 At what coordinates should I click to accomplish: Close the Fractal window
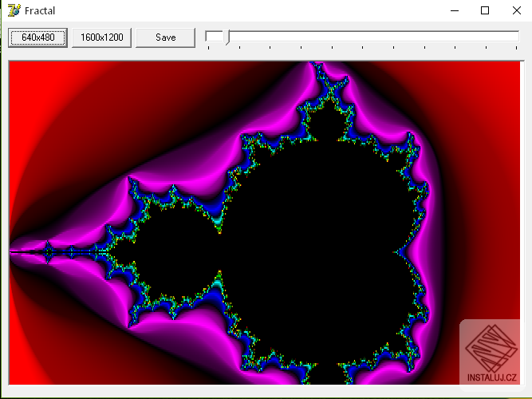point(514,10)
